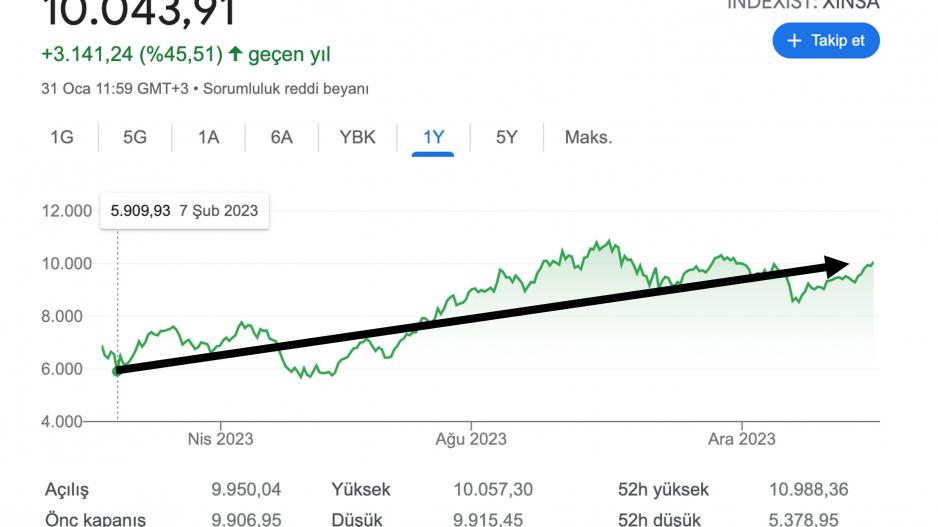Choose the 6A six-month tab
Screen dimensions: 938x527
click(281, 137)
